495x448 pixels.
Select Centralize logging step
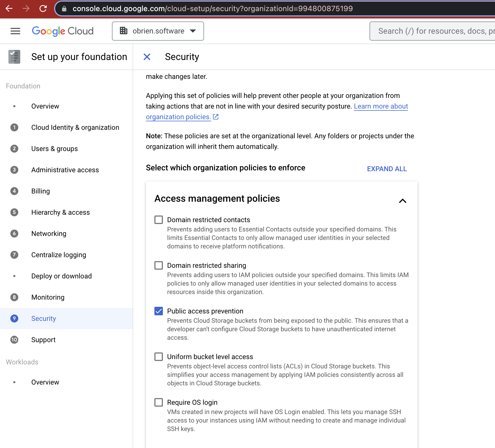[59, 255]
